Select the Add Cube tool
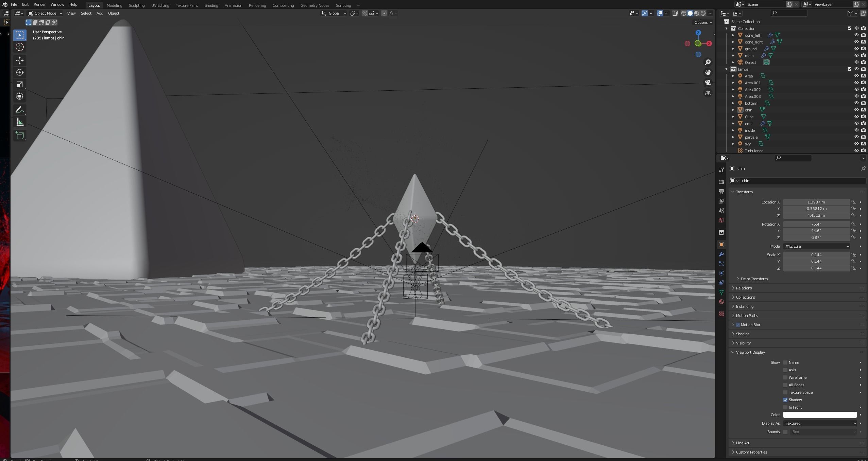 [x=20, y=136]
